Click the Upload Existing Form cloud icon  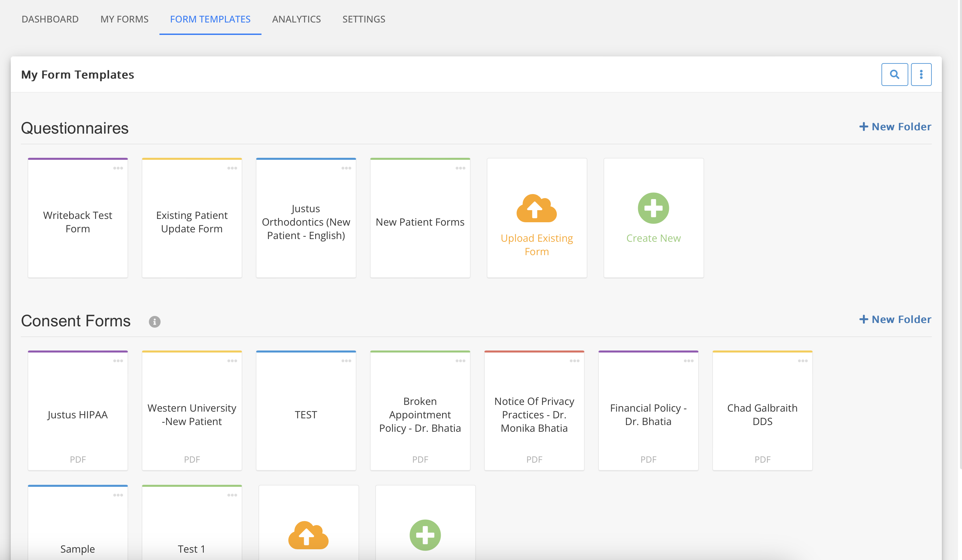536,208
